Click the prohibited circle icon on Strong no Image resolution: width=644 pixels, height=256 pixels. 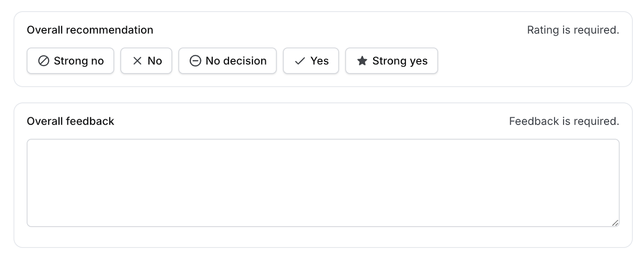pos(43,61)
